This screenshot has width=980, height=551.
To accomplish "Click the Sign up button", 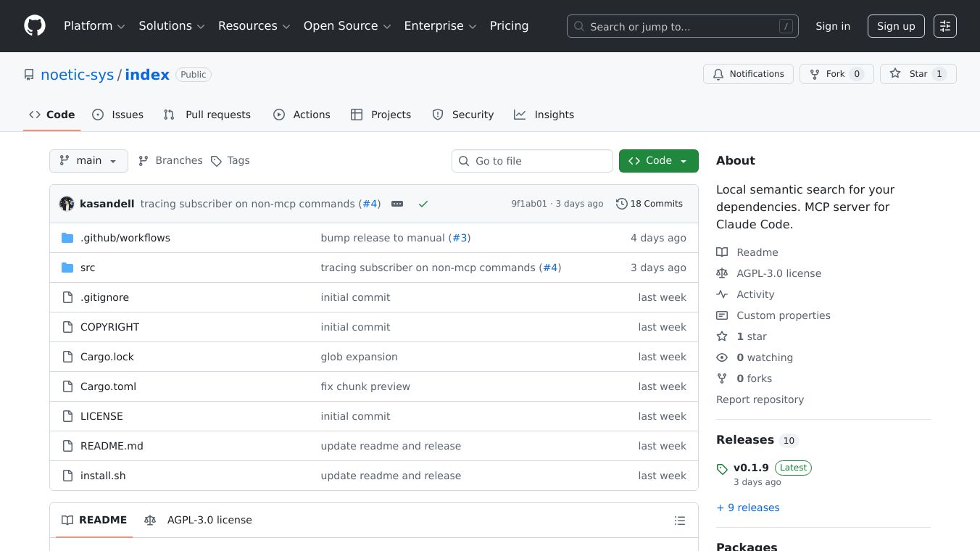I will click(895, 26).
